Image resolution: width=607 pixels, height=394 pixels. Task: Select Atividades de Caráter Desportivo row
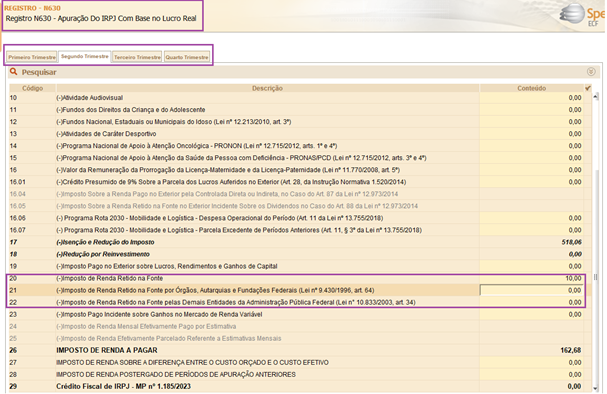click(x=106, y=134)
